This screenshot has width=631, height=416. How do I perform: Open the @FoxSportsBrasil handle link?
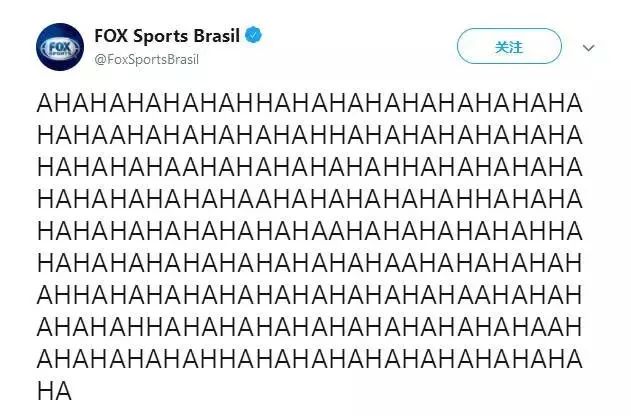146,60
